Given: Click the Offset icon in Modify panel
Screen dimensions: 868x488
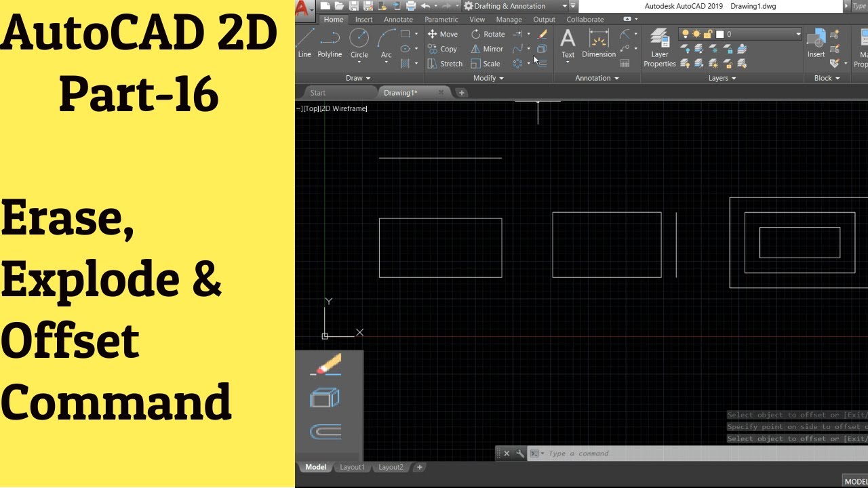Looking at the screenshot, I should (x=542, y=64).
